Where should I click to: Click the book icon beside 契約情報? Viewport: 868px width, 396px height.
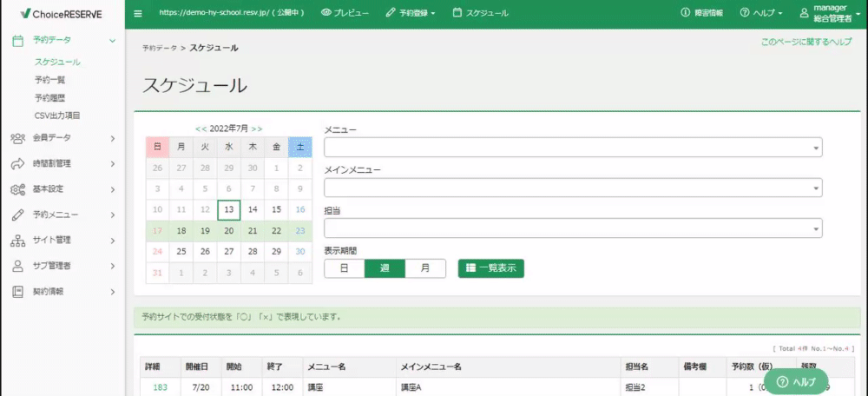point(17,291)
